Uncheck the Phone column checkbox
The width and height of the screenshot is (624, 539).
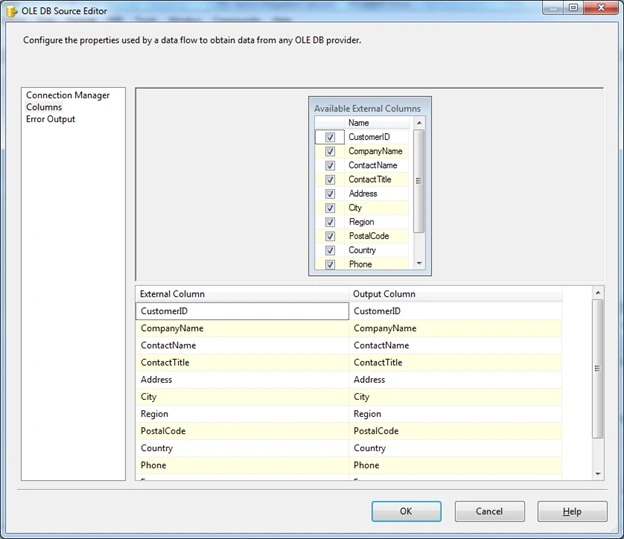(330, 264)
